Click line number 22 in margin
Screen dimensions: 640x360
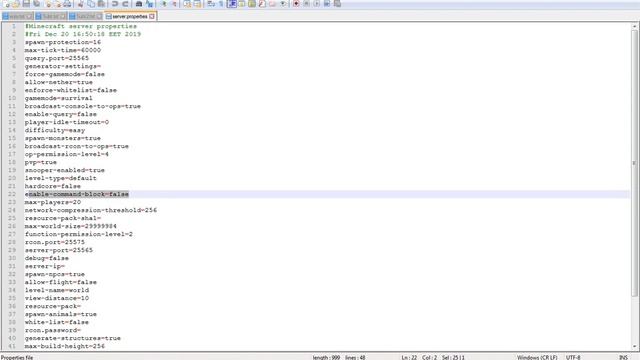click(x=12, y=194)
